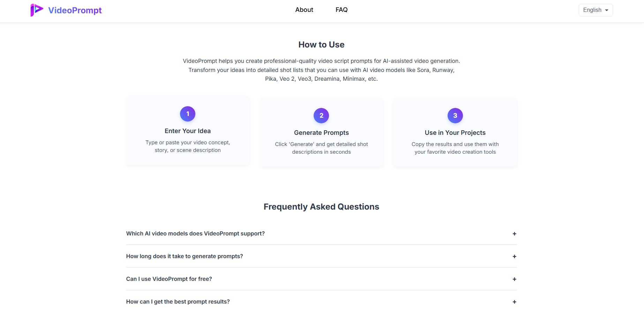
Task: Select the 'Generate Prompts' card
Action: coord(321,132)
